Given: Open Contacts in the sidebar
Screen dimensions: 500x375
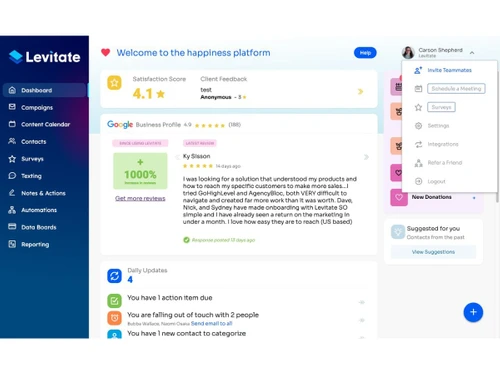Looking at the screenshot, I should [x=33, y=142].
